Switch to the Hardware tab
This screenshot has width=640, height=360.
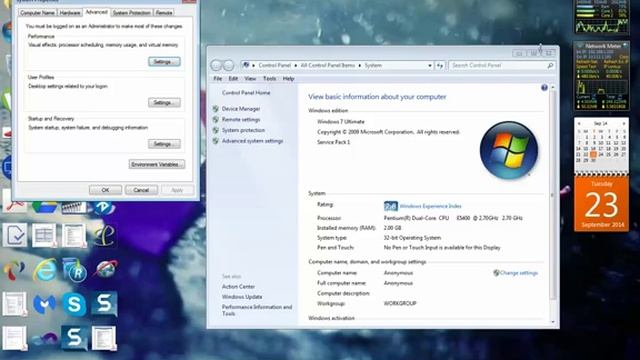70,13
